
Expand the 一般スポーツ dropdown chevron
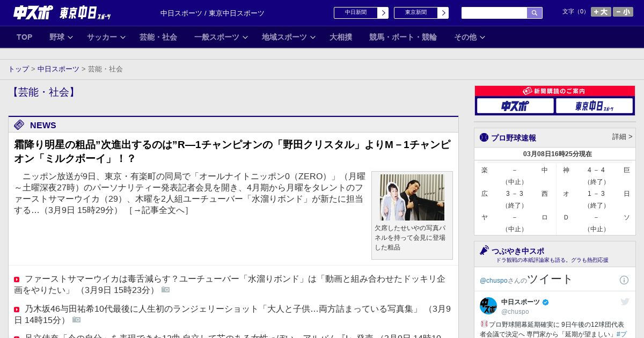click(245, 38)
